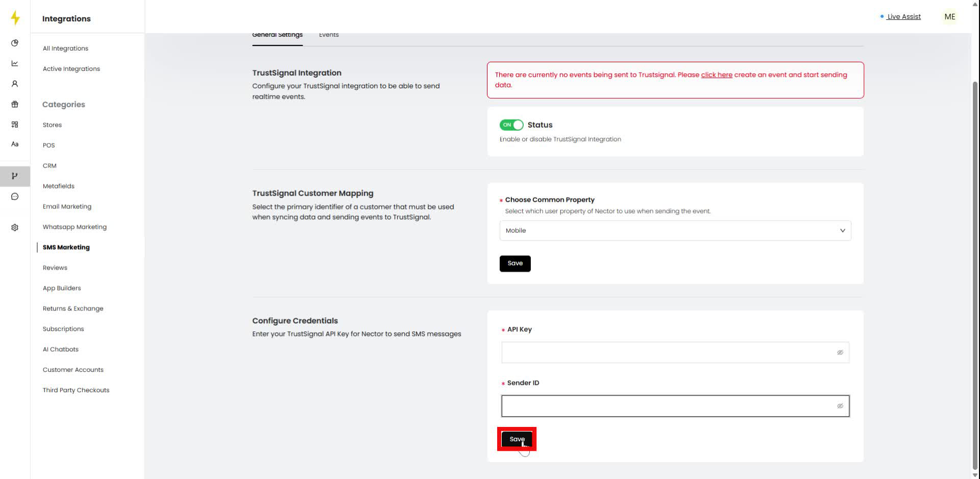Image resolution: width=980 pixels, height=479 pixels.
Task: Save the Configure Credentials section
Action: (x=517, y=439)
